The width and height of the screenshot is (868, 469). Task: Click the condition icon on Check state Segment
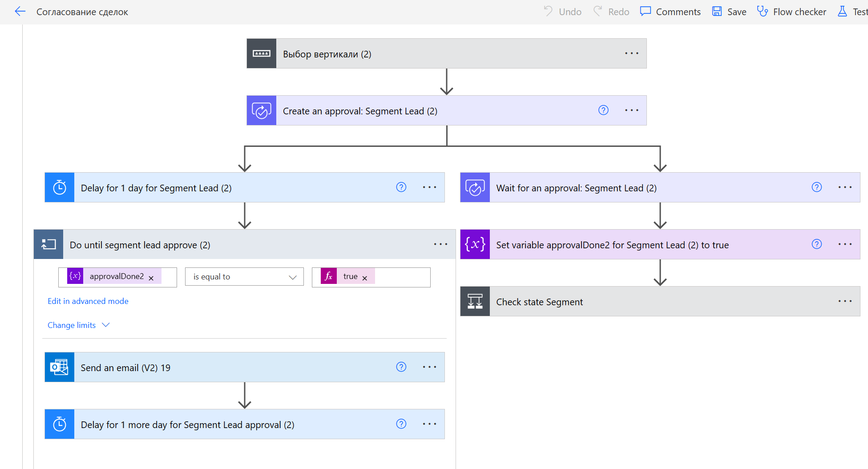pyautogui.click(x=475, y=302)
